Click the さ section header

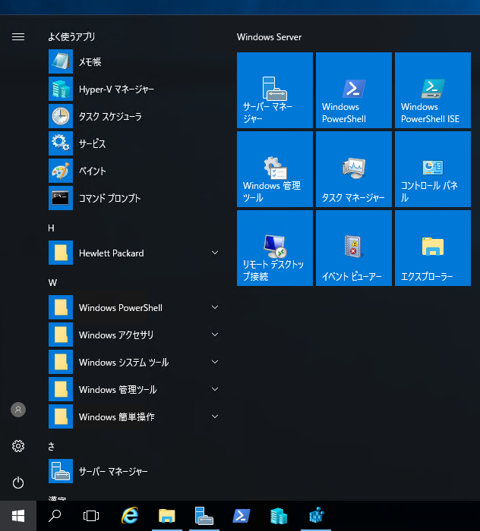point(51,446)
